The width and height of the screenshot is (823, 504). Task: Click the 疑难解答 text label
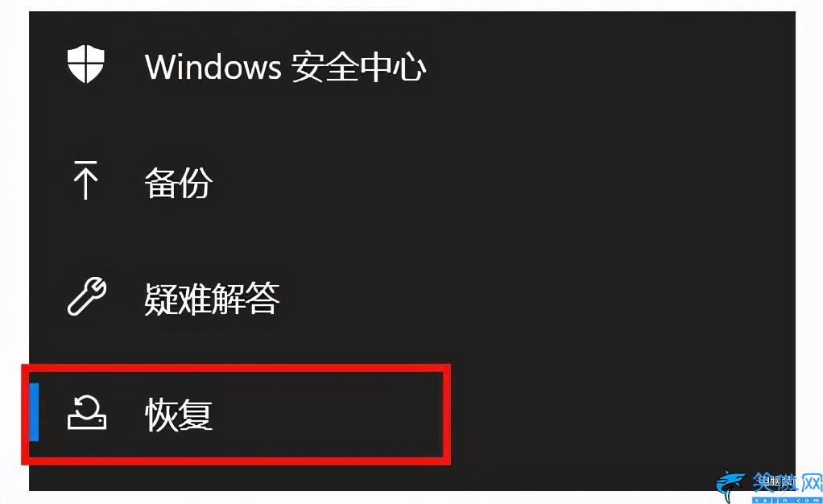[x=212, y=298]
